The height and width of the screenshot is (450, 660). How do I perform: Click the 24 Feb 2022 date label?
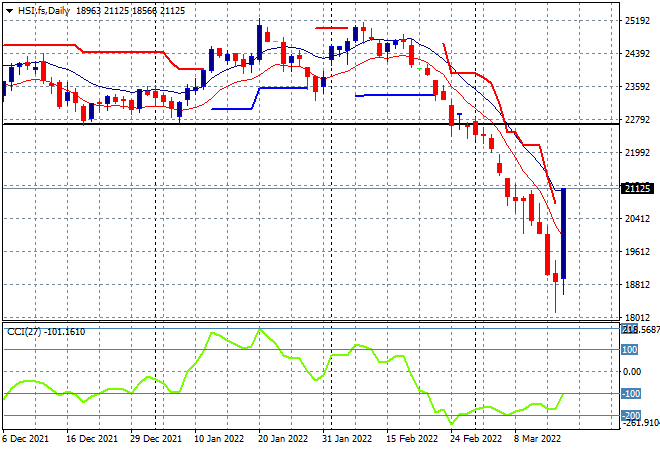(x=476, y=439)
